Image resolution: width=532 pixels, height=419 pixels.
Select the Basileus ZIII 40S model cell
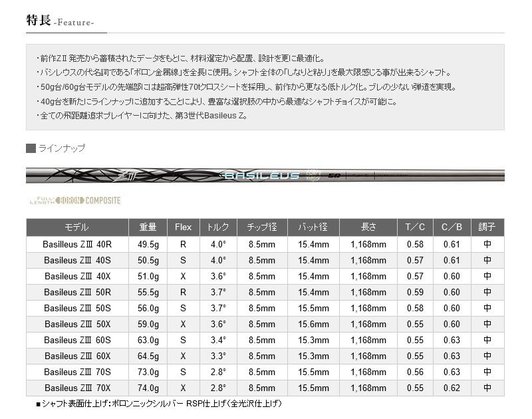tap(77, 260)
